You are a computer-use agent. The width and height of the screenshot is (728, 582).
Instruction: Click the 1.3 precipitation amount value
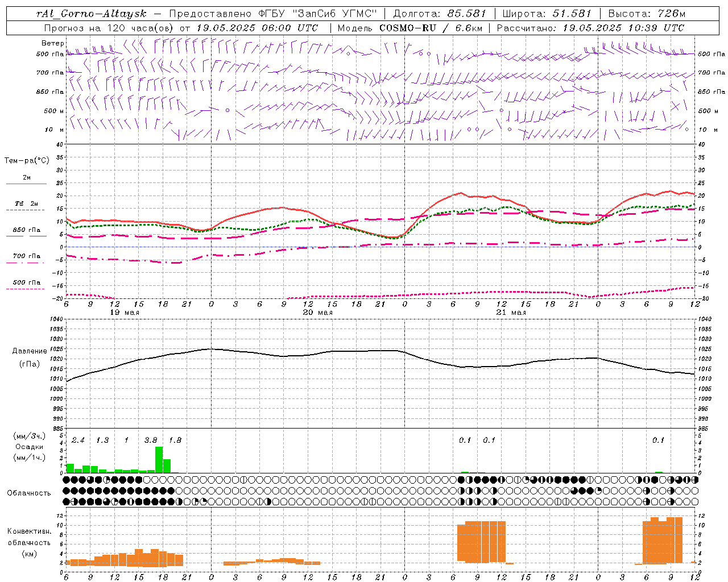pos(102,440)
